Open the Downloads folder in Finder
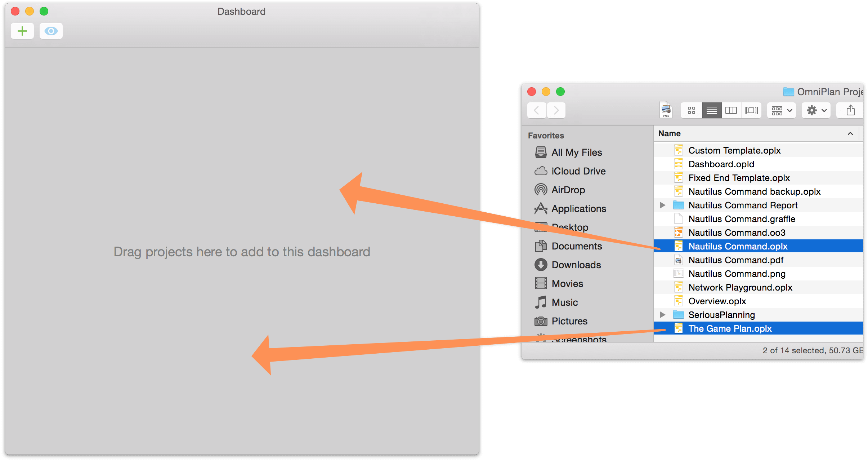 576,264
